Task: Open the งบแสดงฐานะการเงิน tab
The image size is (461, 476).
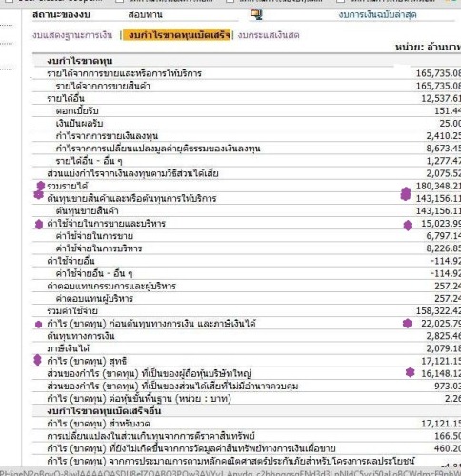Action: (72, 35)
